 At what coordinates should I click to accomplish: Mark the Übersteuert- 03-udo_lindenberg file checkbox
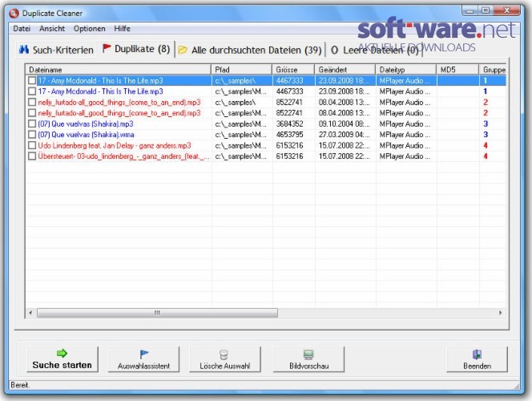point(32,156)
